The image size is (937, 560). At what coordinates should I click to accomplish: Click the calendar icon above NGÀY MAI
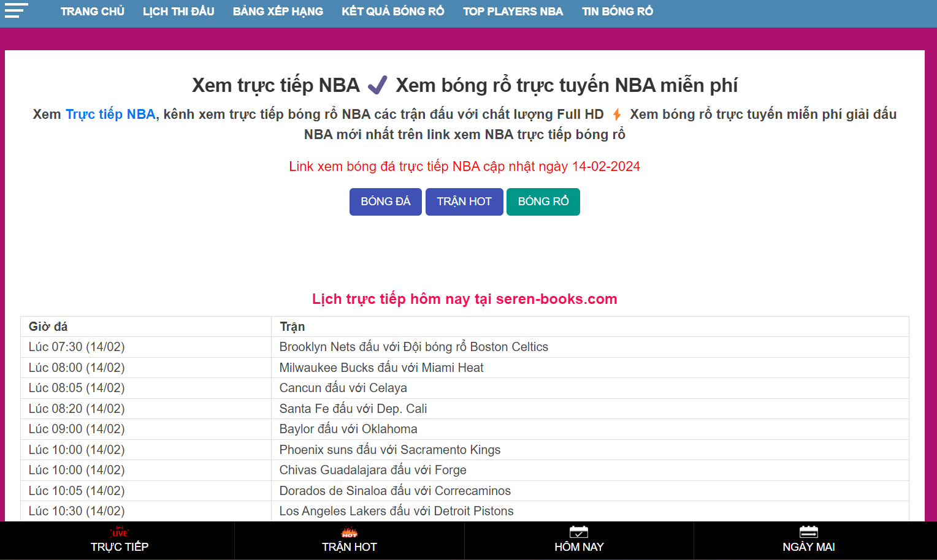(808, 532)
